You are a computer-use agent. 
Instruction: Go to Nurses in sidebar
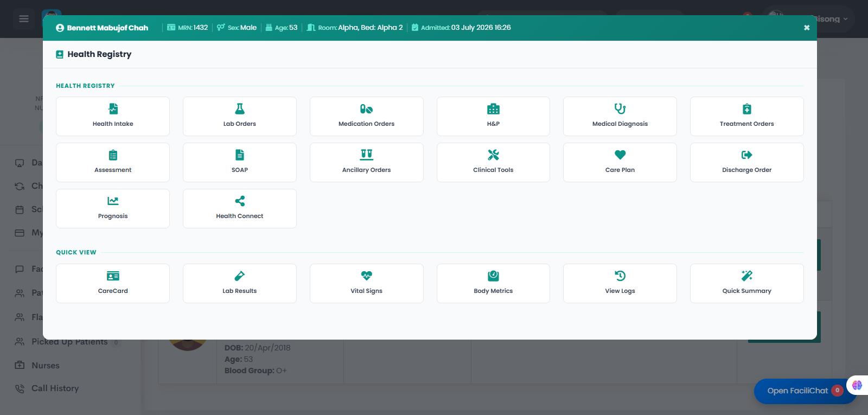click(46, 366)
